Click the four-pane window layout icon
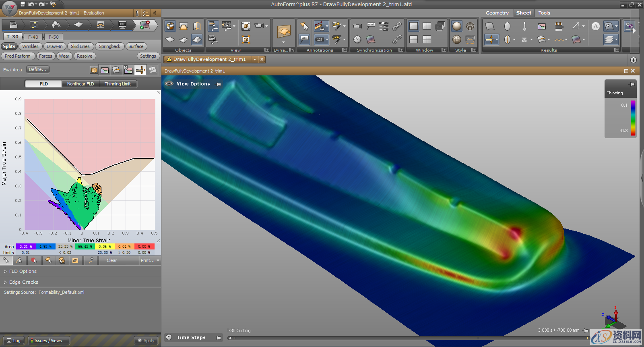 [x=427, y=39]
